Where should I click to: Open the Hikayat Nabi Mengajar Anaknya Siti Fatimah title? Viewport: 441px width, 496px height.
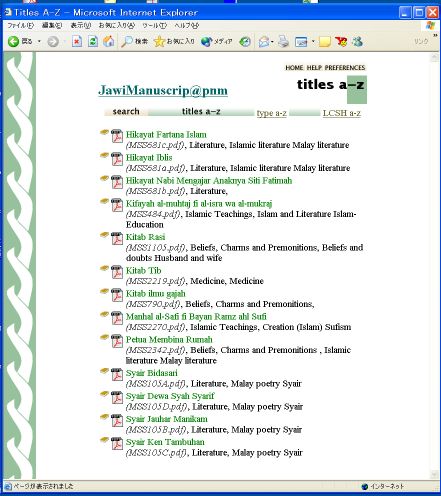[x=209, y=180]
